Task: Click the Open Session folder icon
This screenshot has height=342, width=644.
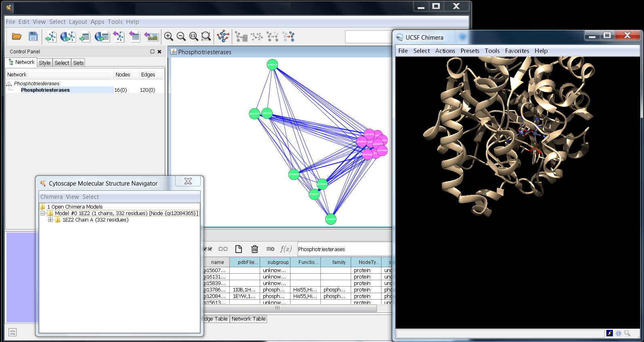Action: (17, 37)
